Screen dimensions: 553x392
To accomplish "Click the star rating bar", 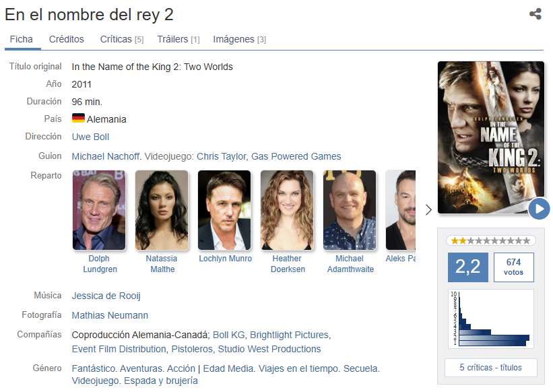I will pos(490,240).
